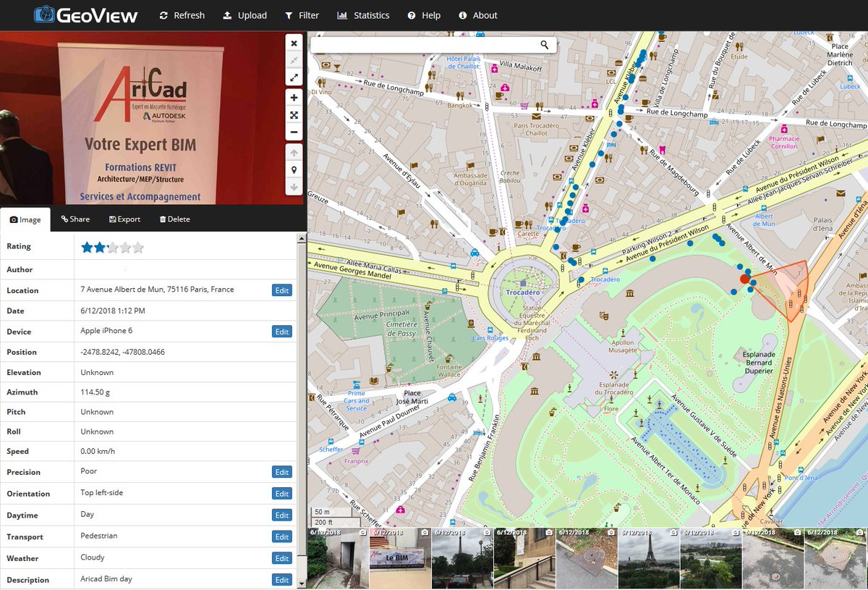Select the Share tab

click(75, 219)
